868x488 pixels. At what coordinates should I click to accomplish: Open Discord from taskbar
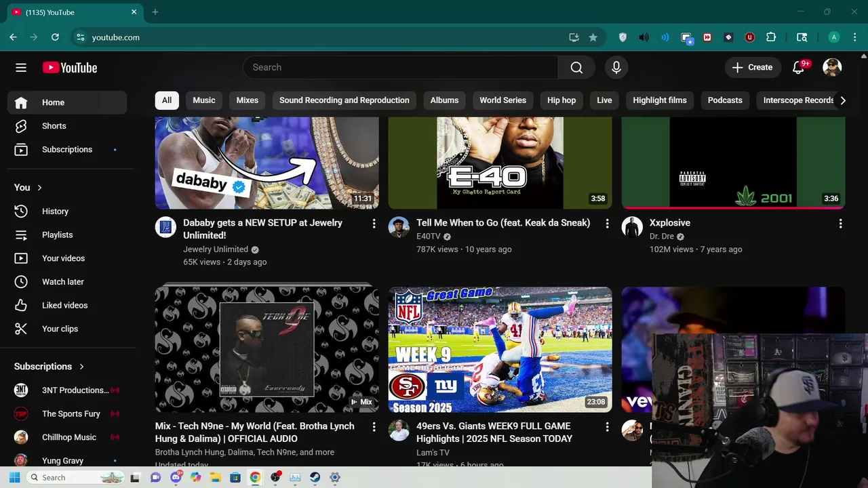coord(176,477)
